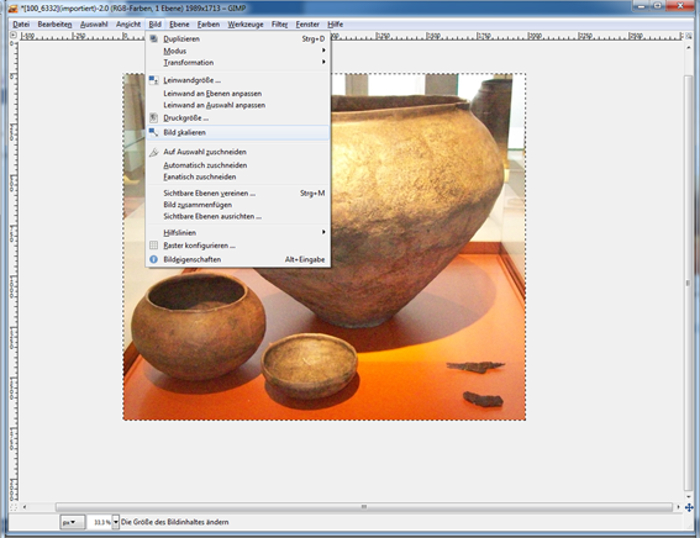The height and width of the screenshot is (538, 700).
Task: Click the Druckgröße print size icon
Action: coord(154,118)
